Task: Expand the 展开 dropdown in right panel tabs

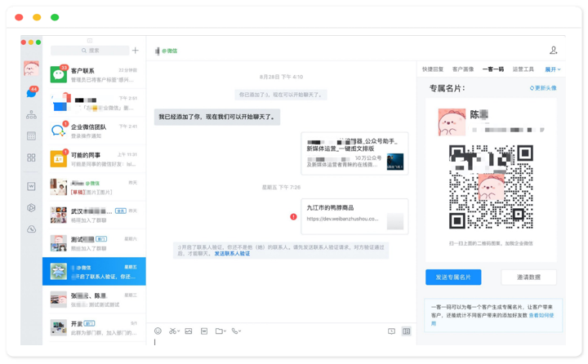Action: click(553, 69)
